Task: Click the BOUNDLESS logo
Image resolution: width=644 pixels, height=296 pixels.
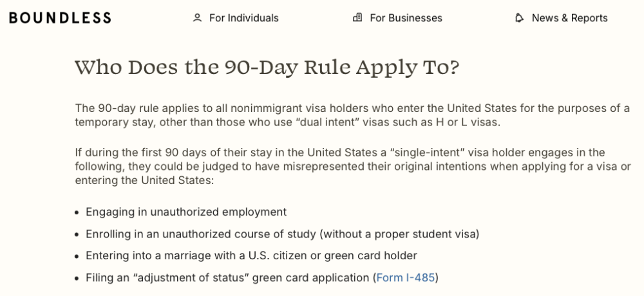Action: point(60,17)
